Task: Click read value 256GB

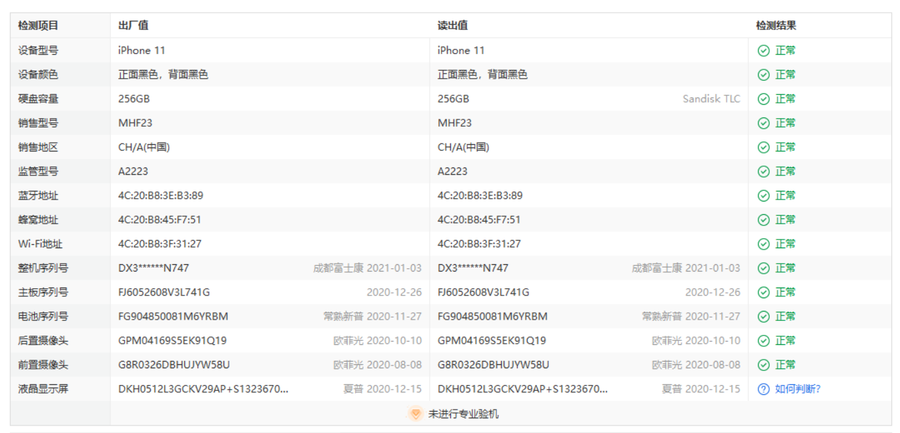Action: point(453,99)
